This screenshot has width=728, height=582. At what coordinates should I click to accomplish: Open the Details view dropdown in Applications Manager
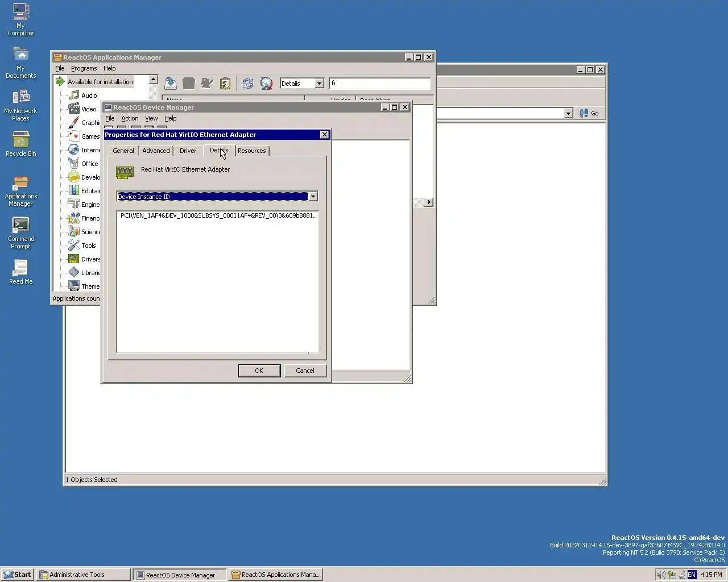tap(319, 84)
